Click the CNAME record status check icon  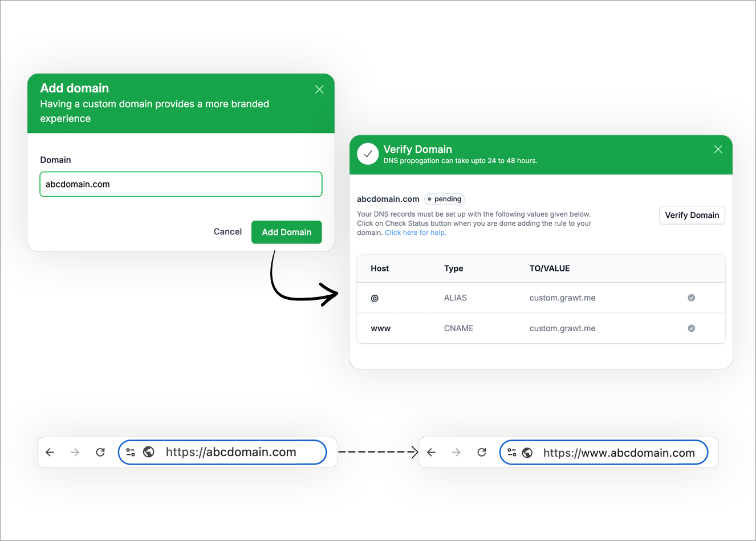pos(691,328)
